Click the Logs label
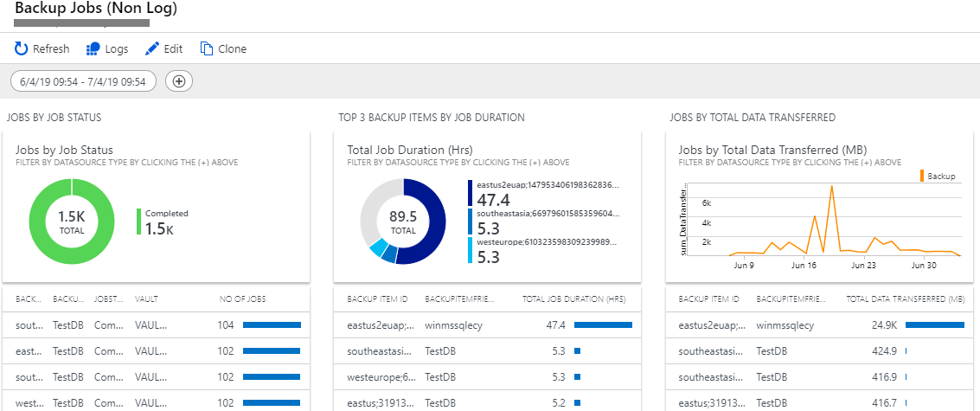 pos(117,48)
